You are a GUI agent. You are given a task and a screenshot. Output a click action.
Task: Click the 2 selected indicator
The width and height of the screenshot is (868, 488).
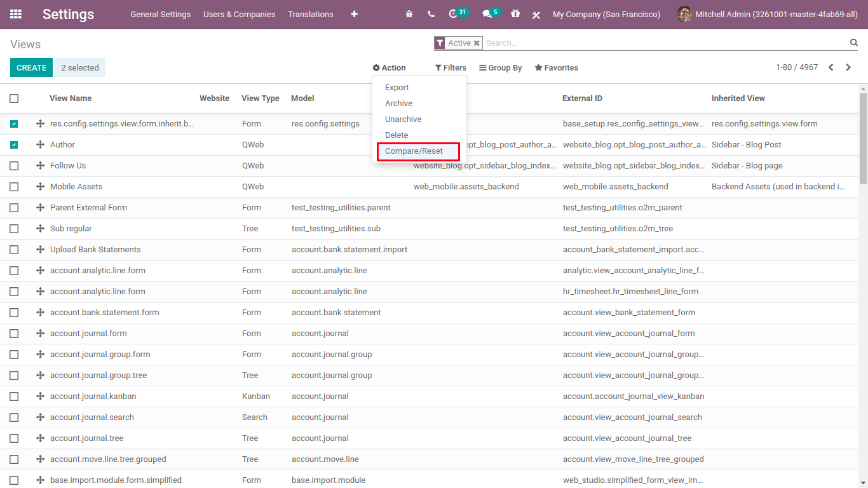tap(80, 67)
